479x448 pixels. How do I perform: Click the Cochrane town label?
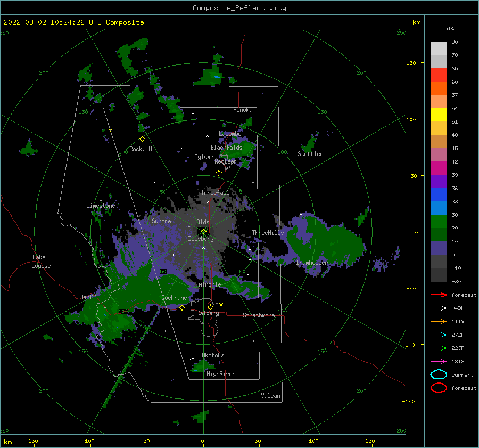[x=174, y=298]
